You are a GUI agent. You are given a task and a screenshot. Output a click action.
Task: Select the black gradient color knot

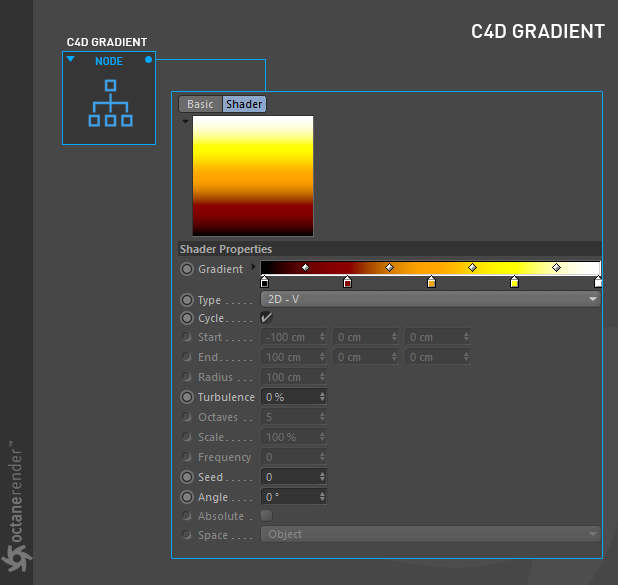265,282
